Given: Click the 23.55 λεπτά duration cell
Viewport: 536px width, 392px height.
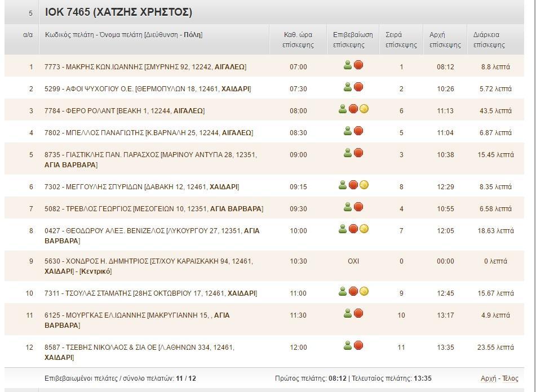Looking at the screenshot, I should point(495,348).
